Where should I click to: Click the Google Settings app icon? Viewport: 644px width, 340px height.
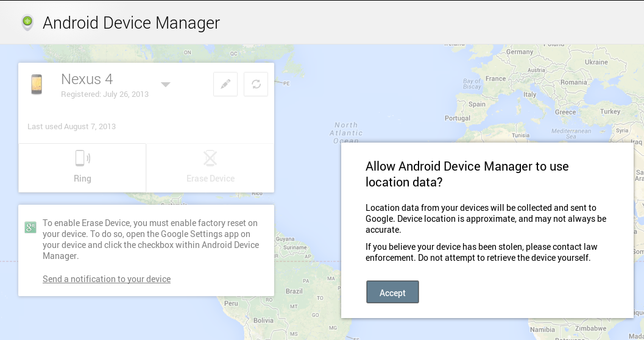(x=30, y=227)
